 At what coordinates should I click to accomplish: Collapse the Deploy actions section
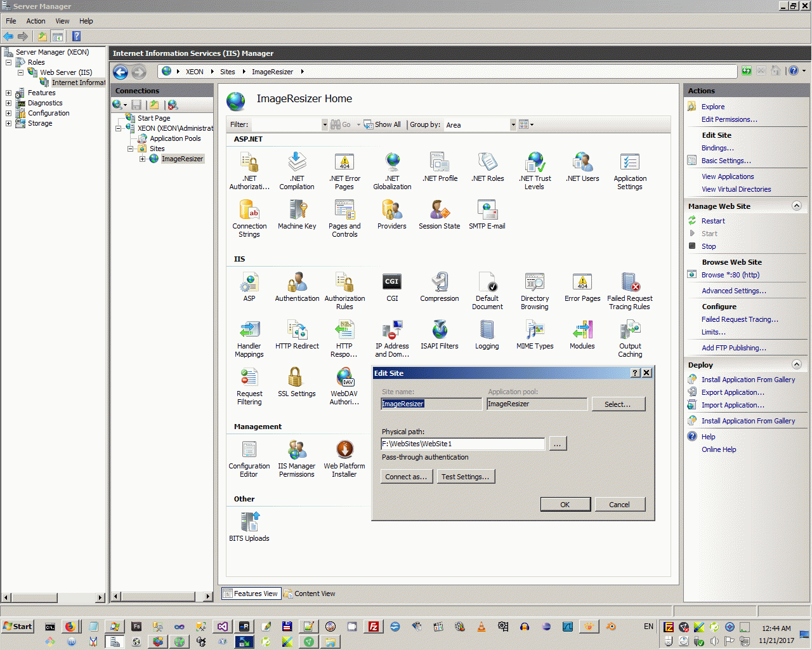(x=797, y=365)
